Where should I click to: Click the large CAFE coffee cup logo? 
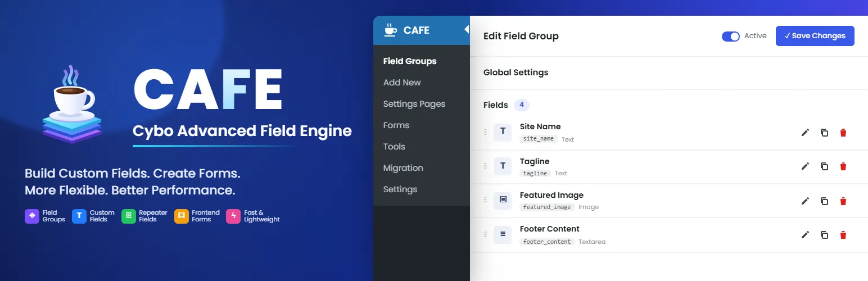click(x=72, y=105)
